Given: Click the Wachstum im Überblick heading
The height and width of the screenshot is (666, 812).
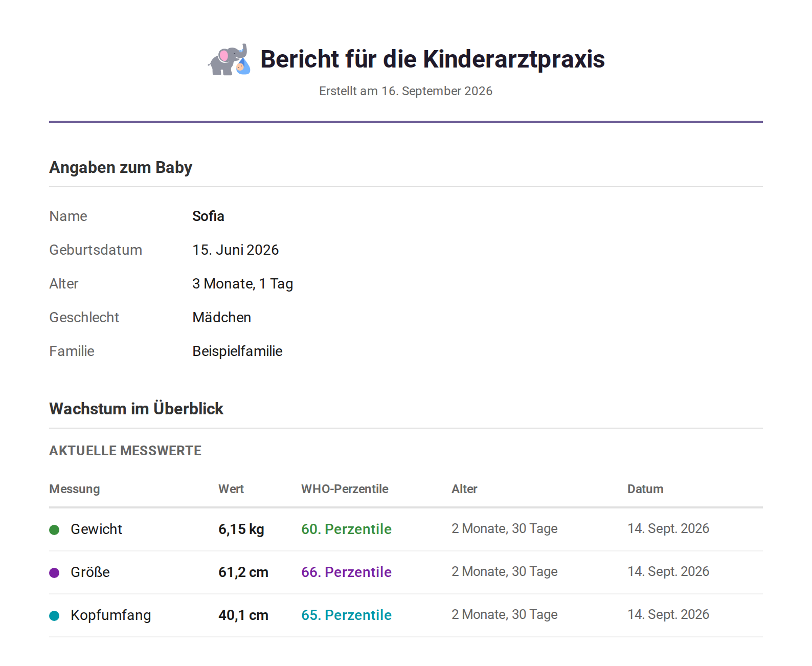Looking at the screenshot, I should [x=137, y=409].
